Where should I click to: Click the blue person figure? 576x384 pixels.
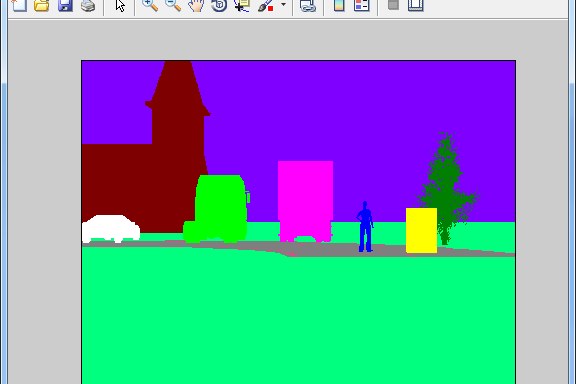365,227
